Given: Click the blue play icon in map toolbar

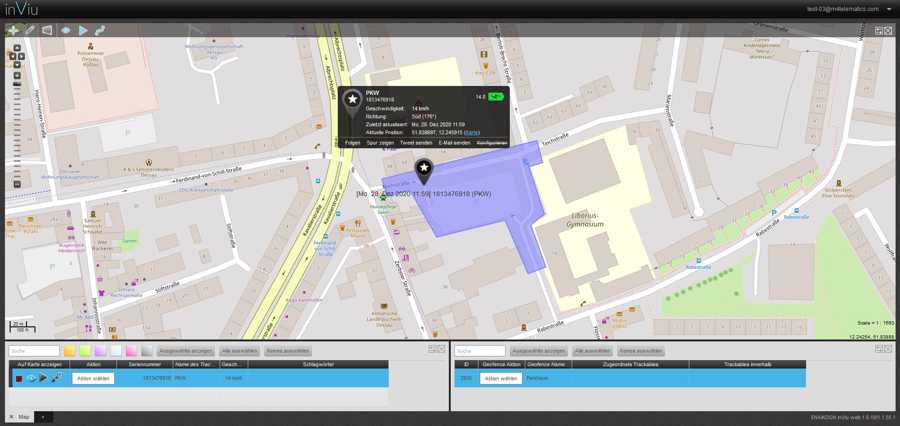Looking at the screenshot, I should click(83, 30).
